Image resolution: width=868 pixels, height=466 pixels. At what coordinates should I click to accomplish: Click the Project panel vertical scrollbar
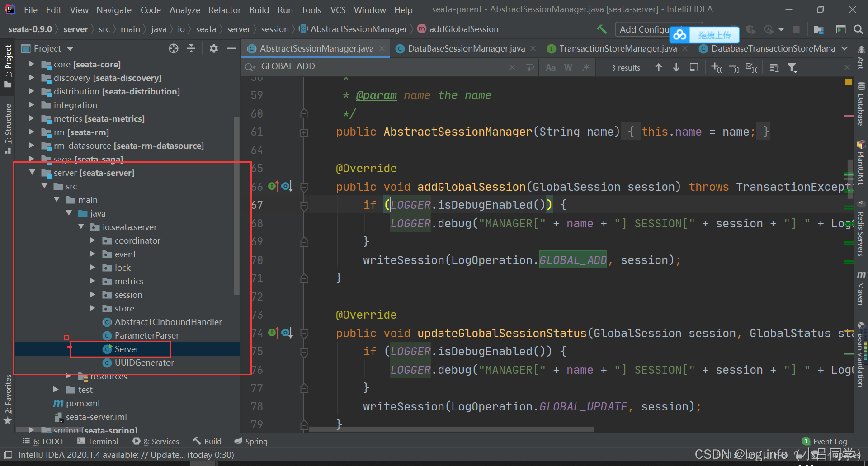point(236,206)
